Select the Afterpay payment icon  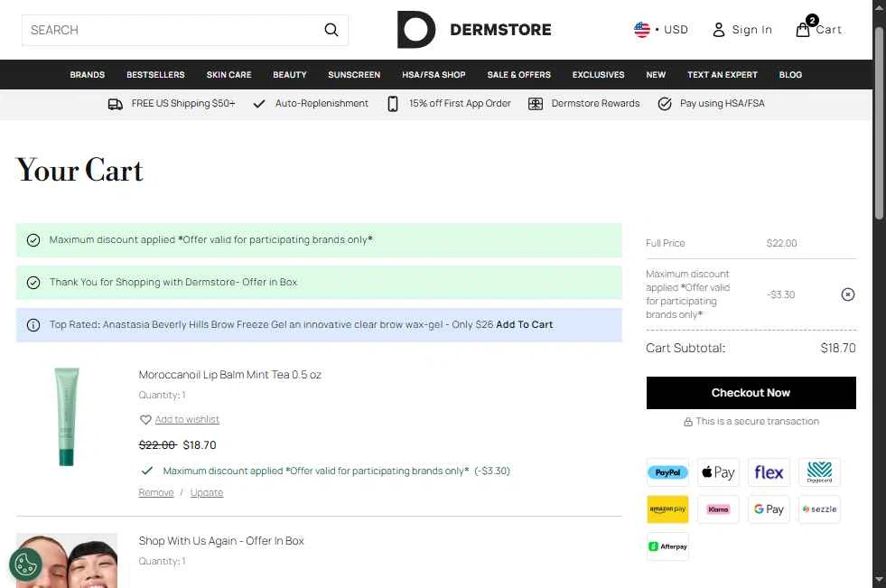(667, 546)
